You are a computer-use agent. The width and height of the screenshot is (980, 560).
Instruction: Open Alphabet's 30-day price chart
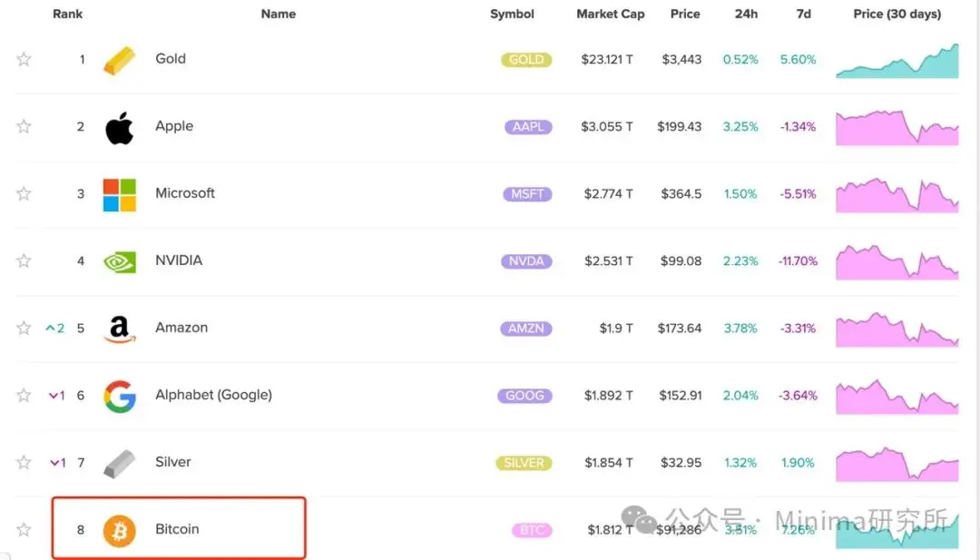(x=897, y=397)
